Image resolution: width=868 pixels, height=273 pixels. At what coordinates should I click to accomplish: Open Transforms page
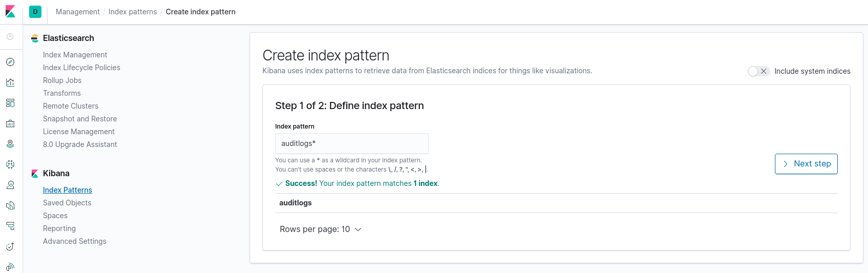pos(62,93)
